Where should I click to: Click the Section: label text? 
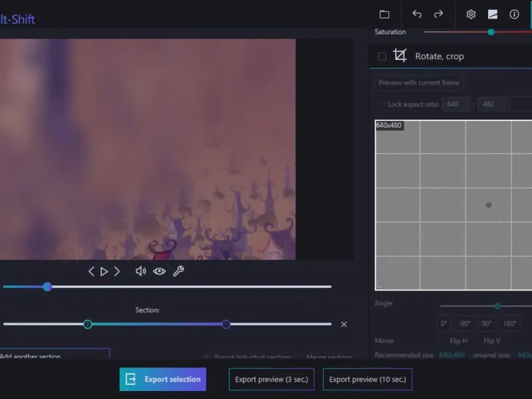(x=147, y=310)
